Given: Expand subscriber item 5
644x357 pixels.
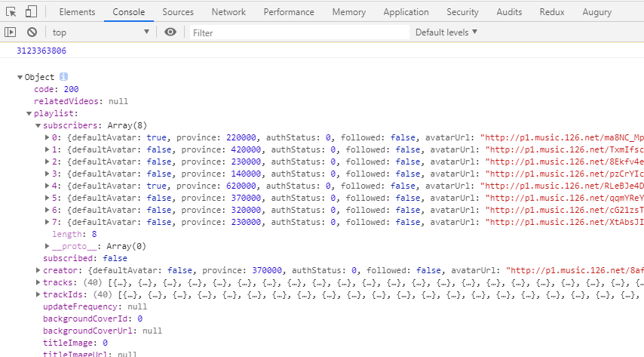Looking at the screenshot, I should 47,198.
